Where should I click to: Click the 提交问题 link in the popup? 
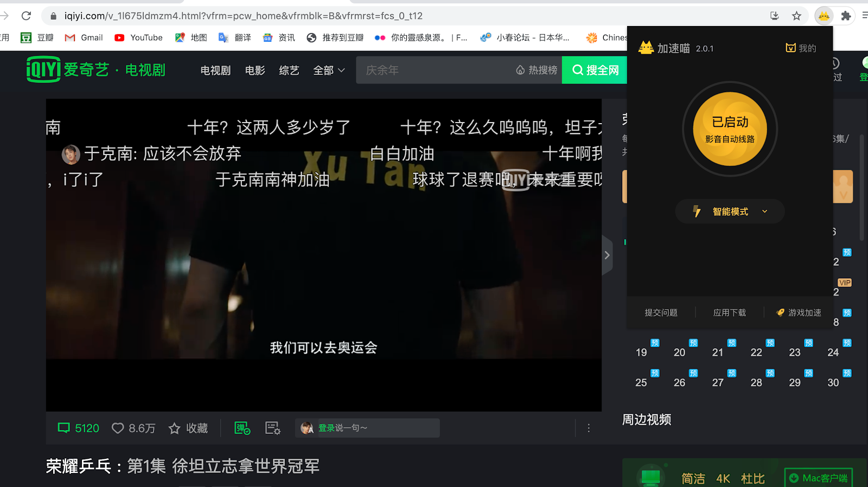[661, 313]
